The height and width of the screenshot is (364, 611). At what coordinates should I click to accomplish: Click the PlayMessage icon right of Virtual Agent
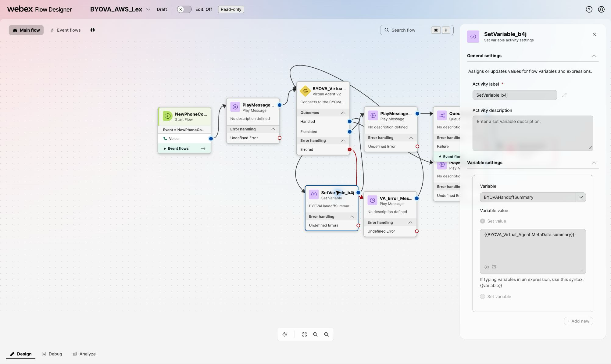373,116
